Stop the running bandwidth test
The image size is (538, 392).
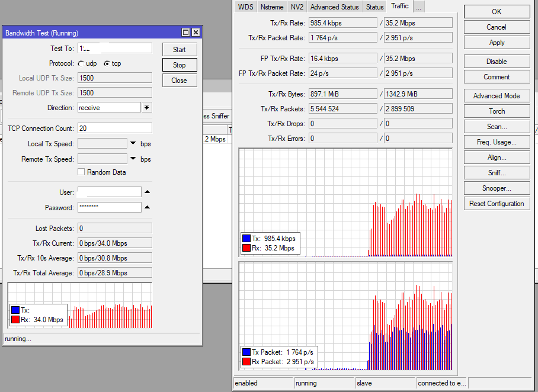tap(180, 65)
